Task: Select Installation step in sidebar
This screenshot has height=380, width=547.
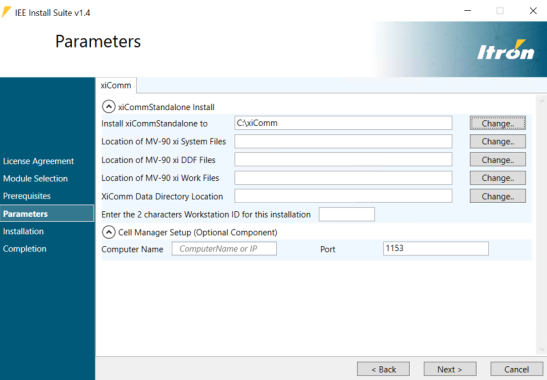Action: [x=23, y=231]
